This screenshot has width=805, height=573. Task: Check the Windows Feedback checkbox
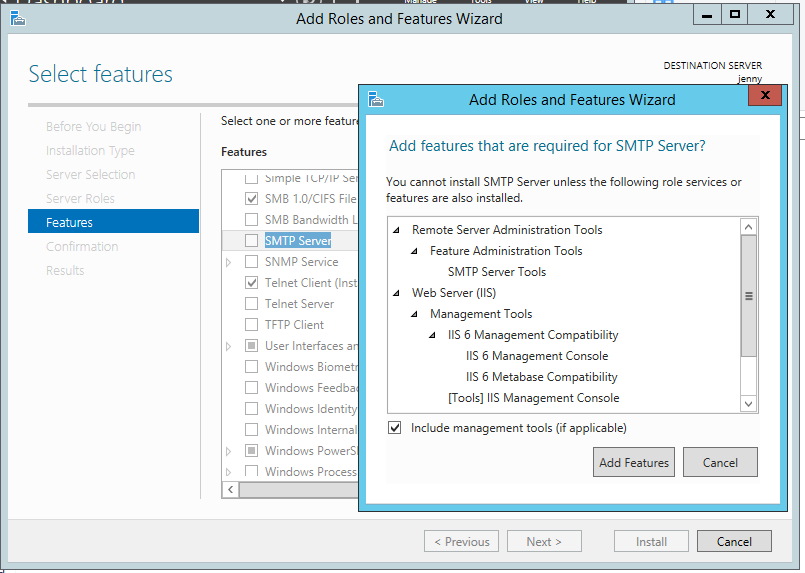click(251, 388)
